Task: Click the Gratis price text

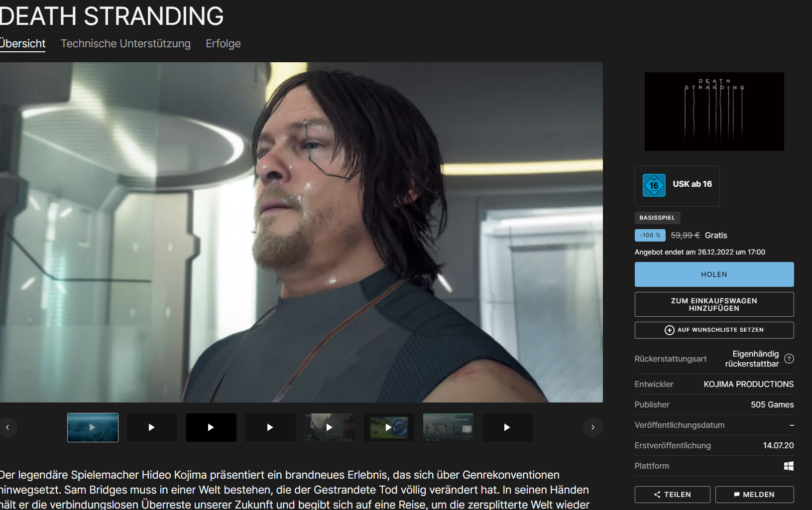Action: (716, 235)
